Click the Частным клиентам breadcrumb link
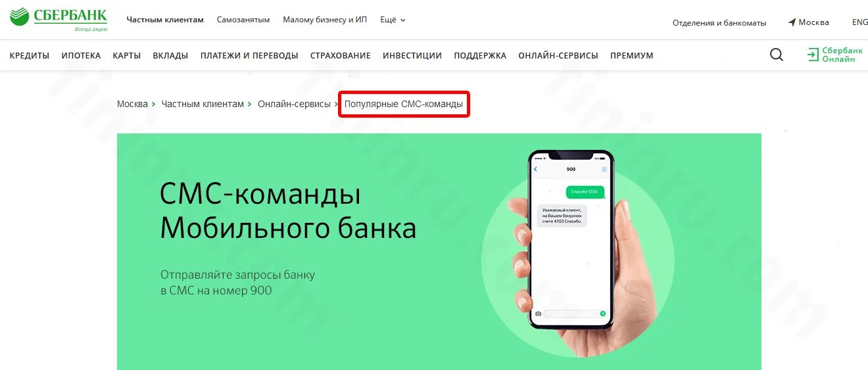The height and width of the screenshot is (370, 868). 203,104
